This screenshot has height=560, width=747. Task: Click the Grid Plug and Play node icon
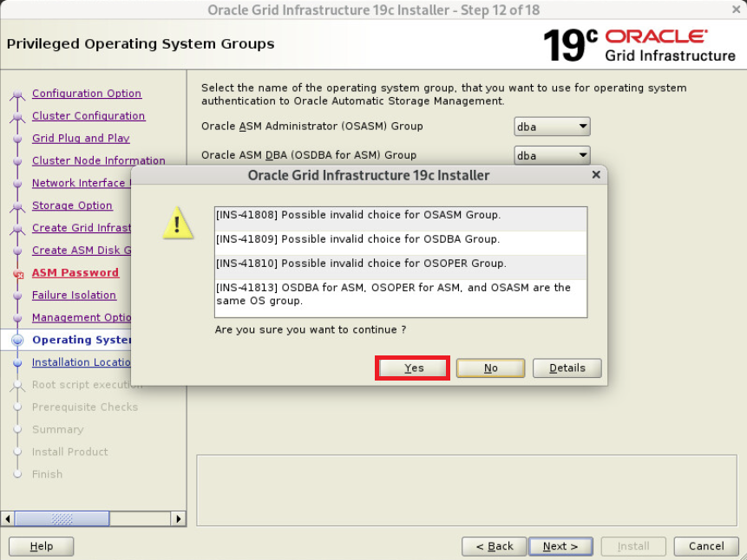click(x=17, y=139)
